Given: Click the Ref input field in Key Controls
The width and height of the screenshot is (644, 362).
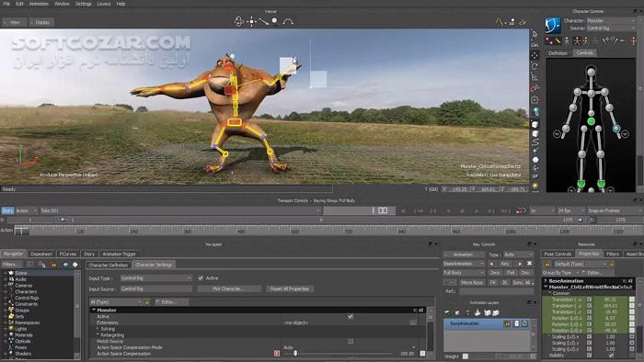Looking at the screenshot, I should click(x=496, y=291).
